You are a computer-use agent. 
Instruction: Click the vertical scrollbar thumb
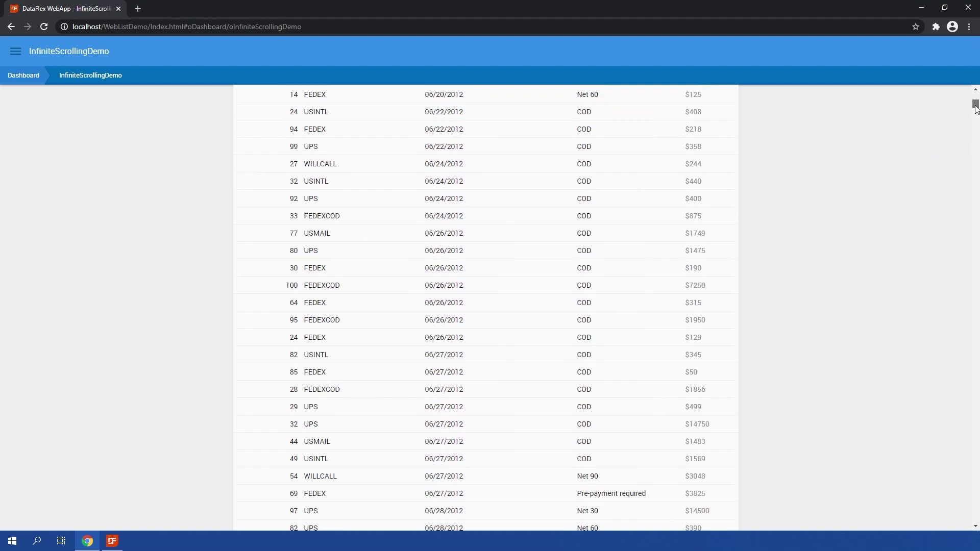(x=975, y=104)
